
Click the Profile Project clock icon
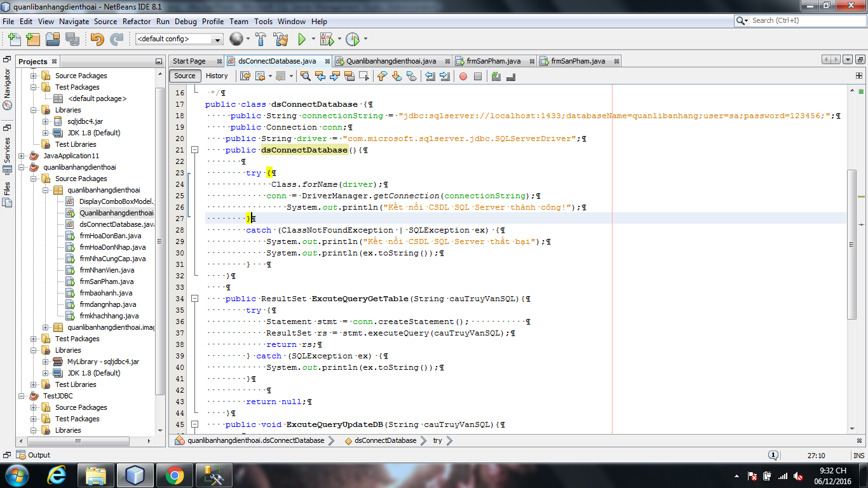352,39
